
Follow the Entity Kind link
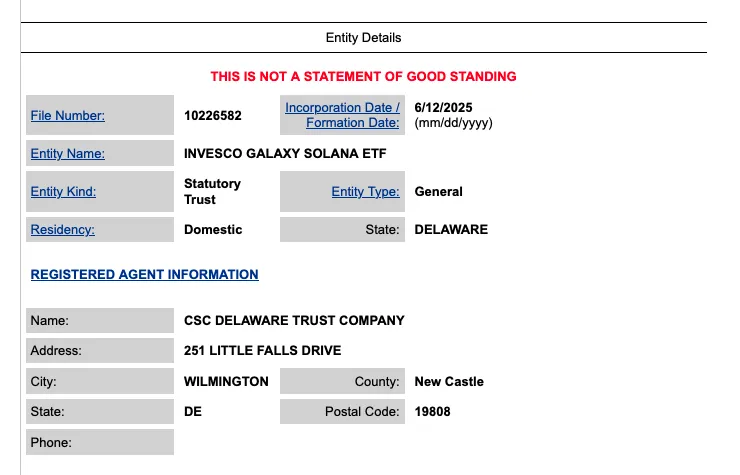(x=63, y=192)
